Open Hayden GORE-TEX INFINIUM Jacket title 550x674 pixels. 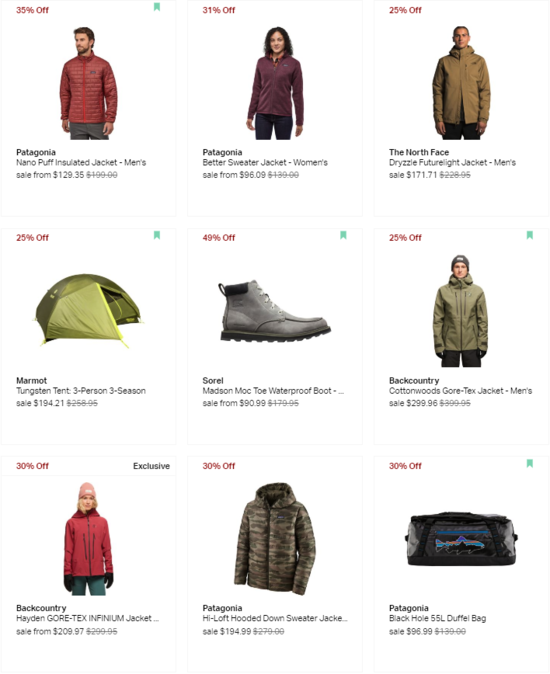tap(88, 618)
